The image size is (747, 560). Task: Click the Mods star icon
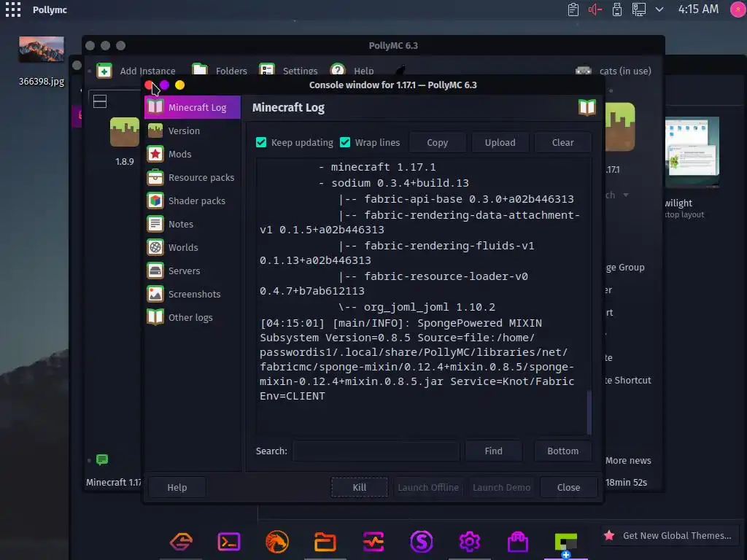coord(155,155)
